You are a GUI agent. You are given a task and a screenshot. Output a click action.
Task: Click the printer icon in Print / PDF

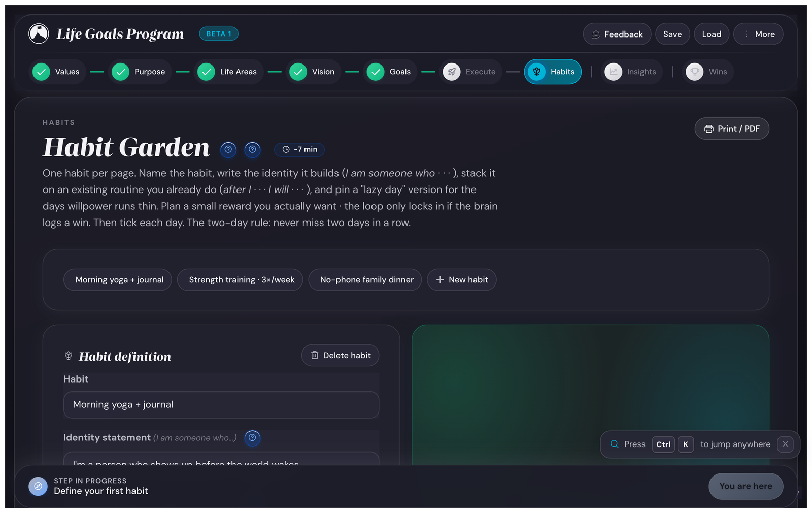(x=709, y=129)
